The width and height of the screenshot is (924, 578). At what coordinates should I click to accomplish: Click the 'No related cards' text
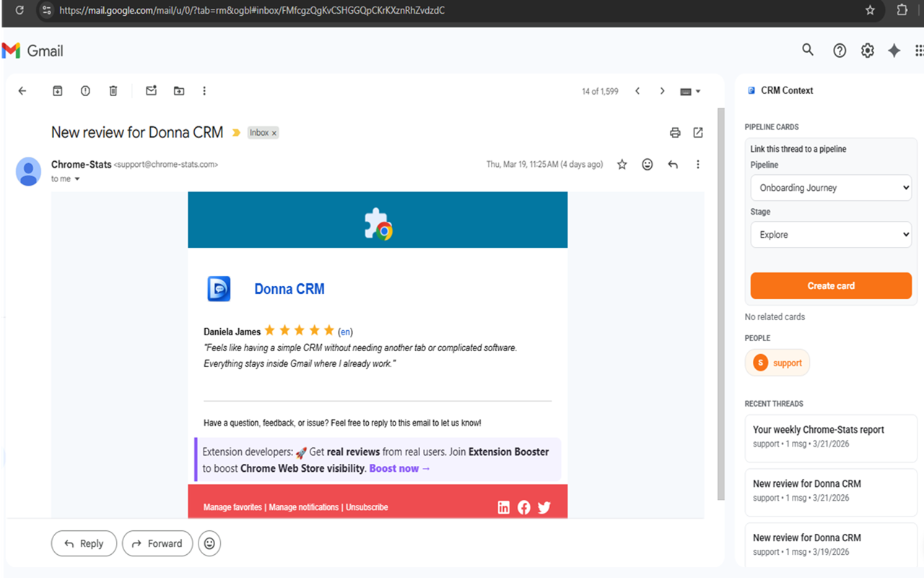(775, 317)
